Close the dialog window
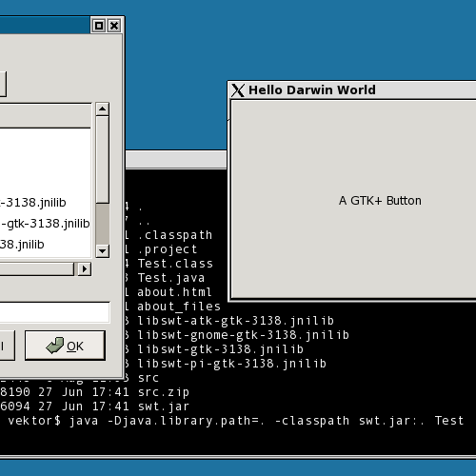476x476 pixels. (114, 26)
